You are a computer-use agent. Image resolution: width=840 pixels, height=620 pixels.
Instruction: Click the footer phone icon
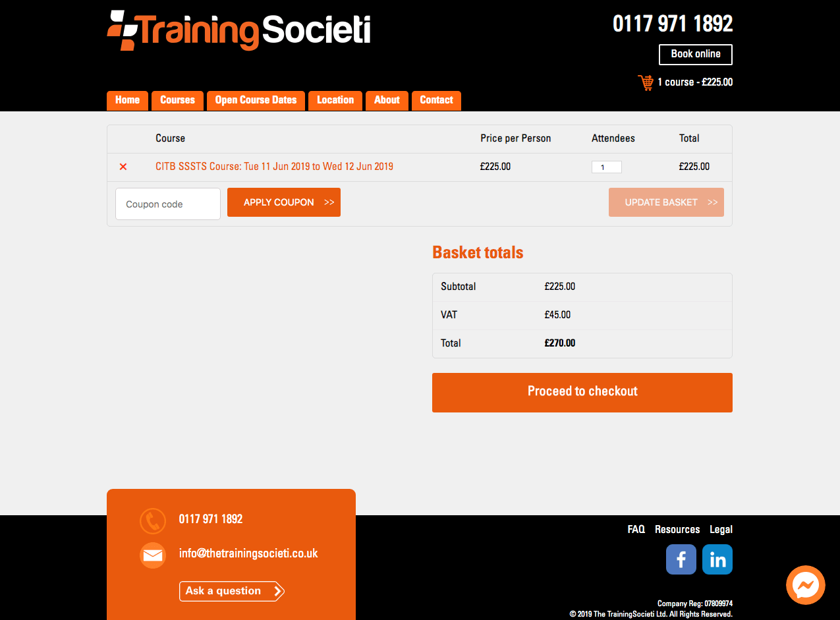click(x=153, y=521)
